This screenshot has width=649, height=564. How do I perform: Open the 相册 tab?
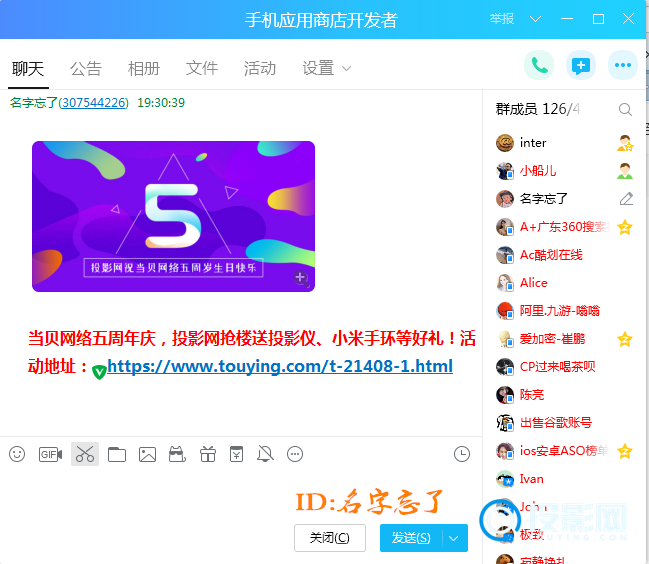pyautogui.click(x=144, y=68)
